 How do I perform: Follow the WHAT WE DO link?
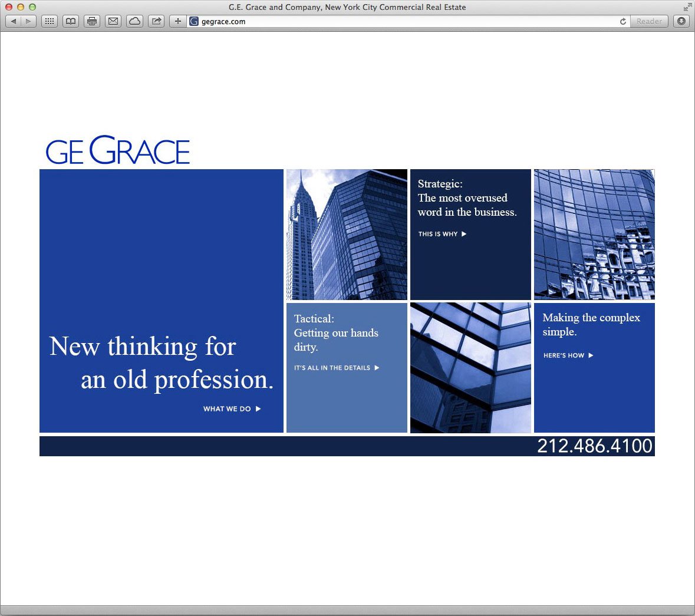coord(232,409)
